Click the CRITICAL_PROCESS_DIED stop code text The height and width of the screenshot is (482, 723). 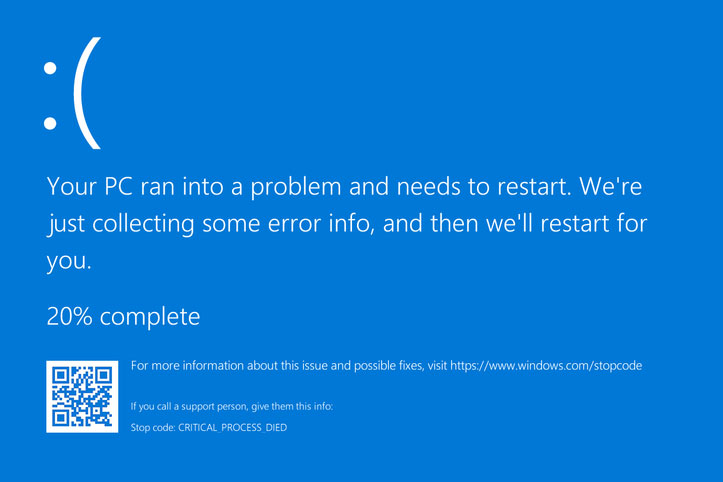232,428
